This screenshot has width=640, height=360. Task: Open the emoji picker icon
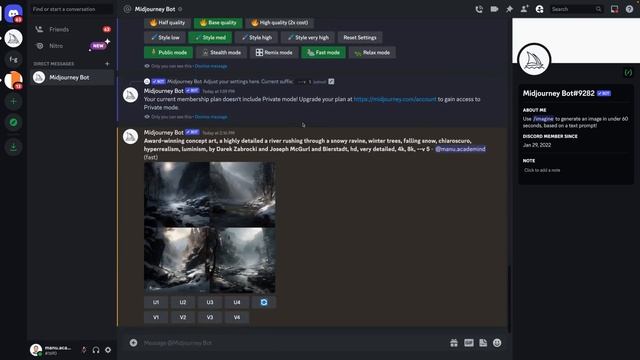497,343
